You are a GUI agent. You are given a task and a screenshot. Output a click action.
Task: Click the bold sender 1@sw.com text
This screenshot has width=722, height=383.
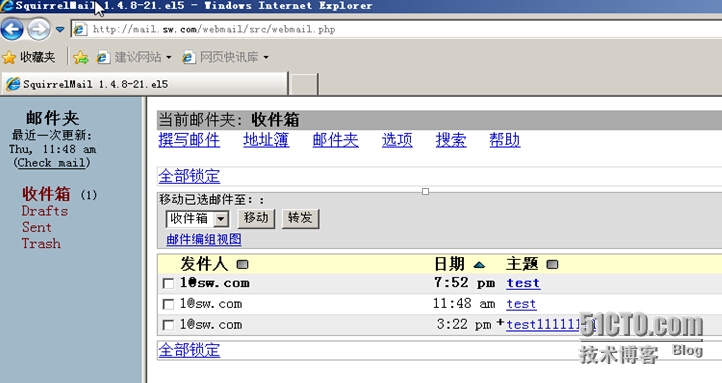point(215,283)
